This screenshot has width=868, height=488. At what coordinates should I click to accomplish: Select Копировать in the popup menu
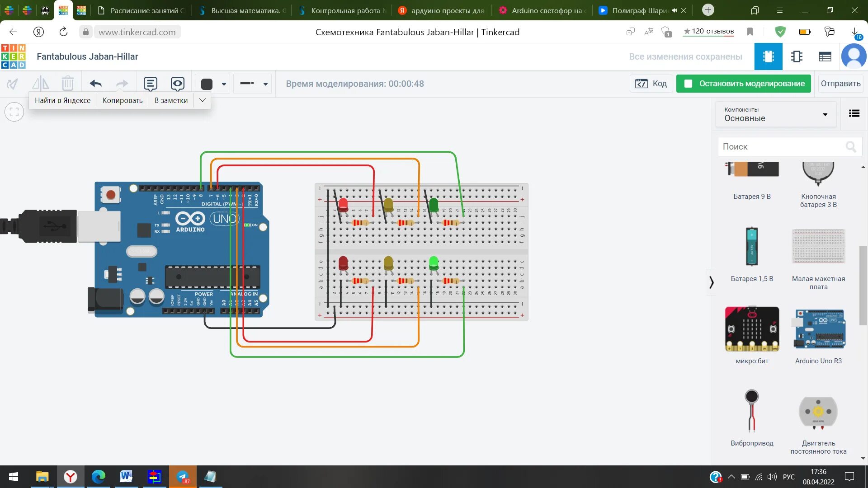click(x=122, y=100)
